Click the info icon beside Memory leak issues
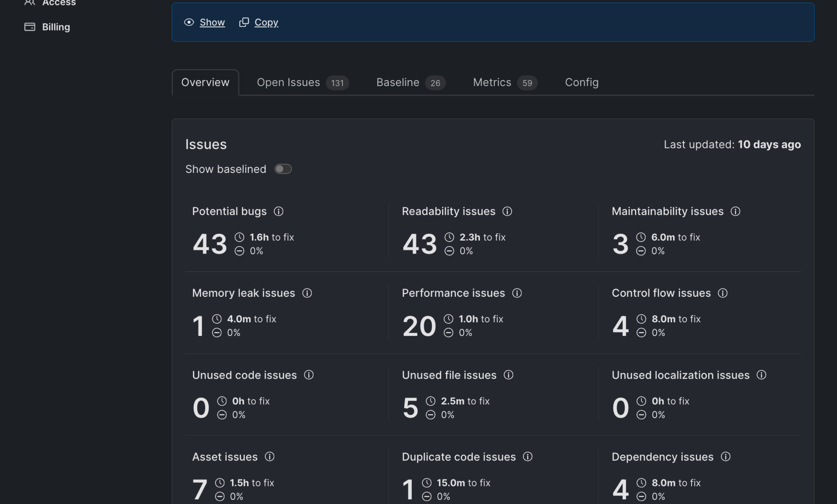This screenshot has height=504, width=837. [x=307, y=293]
